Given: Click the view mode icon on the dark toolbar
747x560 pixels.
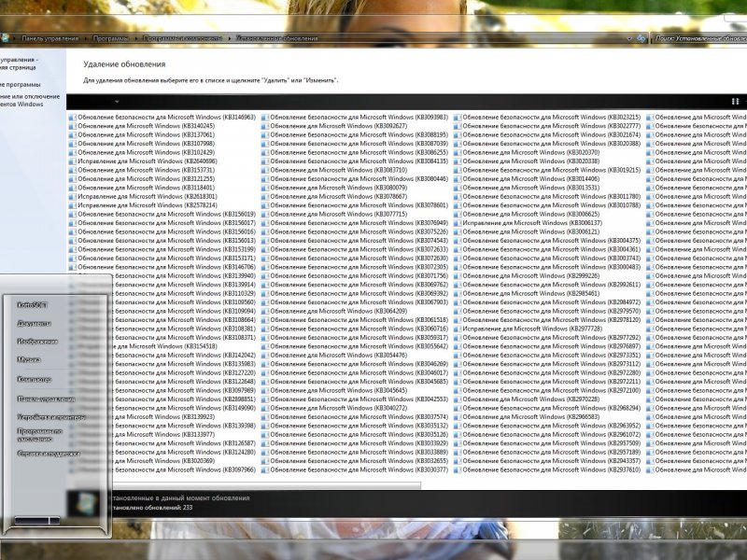Looking at the screenshot, I should tap(735, 102).
